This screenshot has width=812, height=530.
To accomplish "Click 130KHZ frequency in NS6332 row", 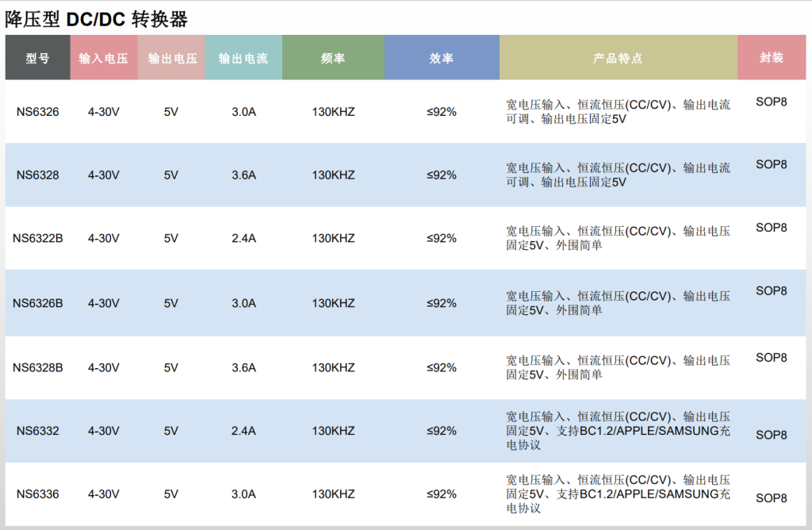I will pos(334,431).
